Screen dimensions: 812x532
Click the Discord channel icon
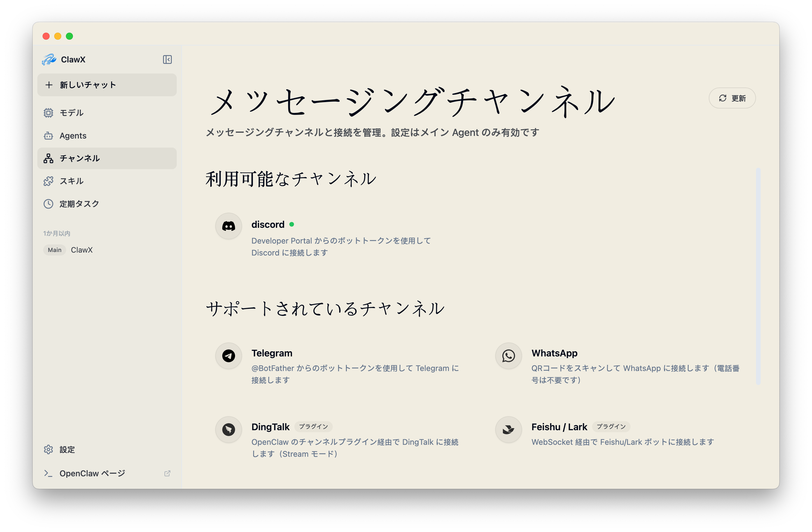pos(229,226)
